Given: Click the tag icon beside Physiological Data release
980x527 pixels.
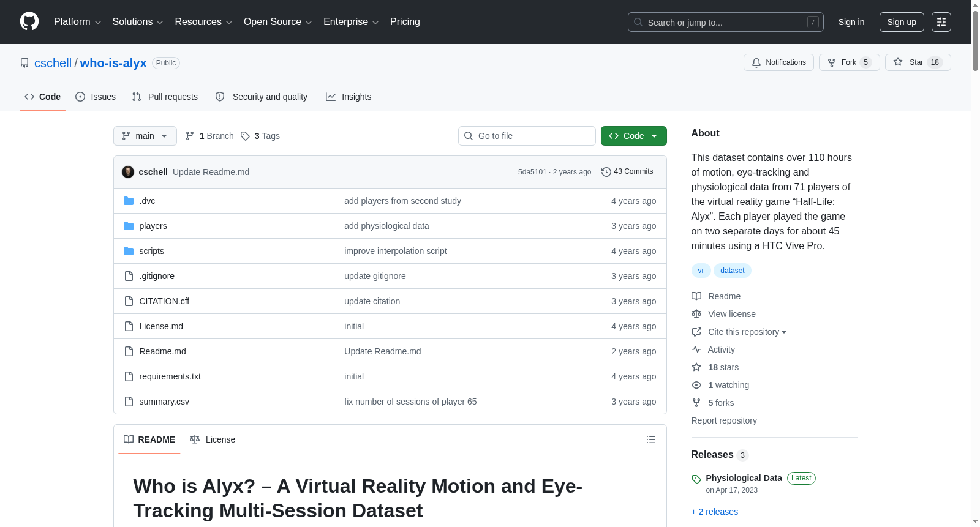Looking at the screenshot, I should [x=696, y=479].
